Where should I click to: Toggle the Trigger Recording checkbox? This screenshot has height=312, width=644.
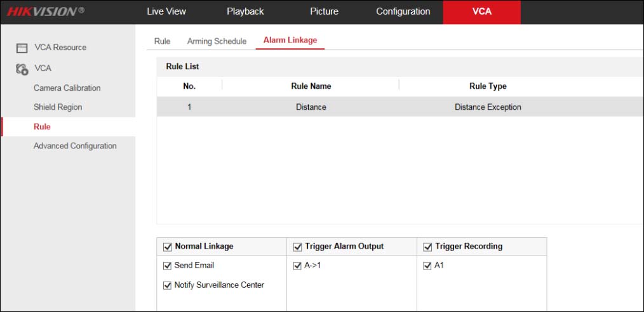click(x=427, y=247)
